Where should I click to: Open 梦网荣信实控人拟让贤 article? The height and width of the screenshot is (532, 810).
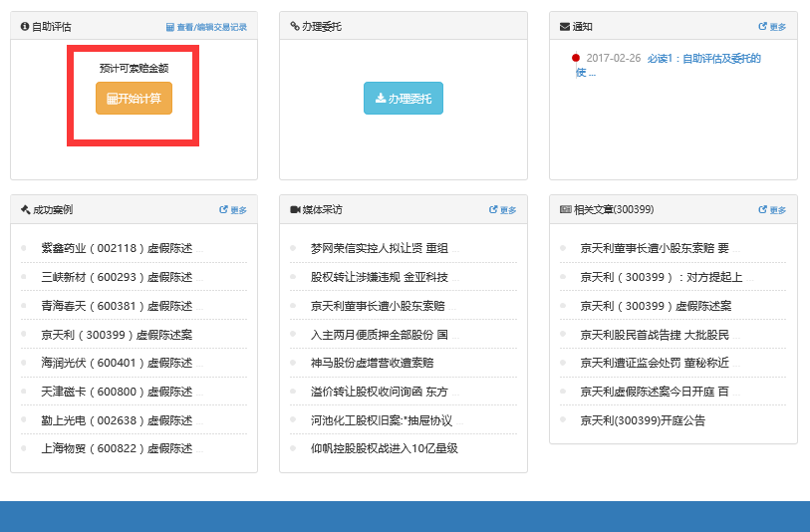(x=379, y=248)
